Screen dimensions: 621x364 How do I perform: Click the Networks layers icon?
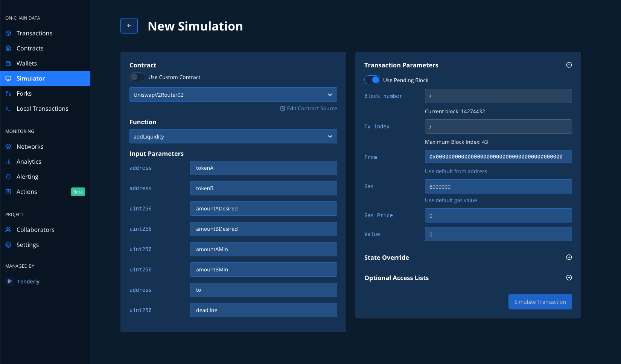point(8,146)
